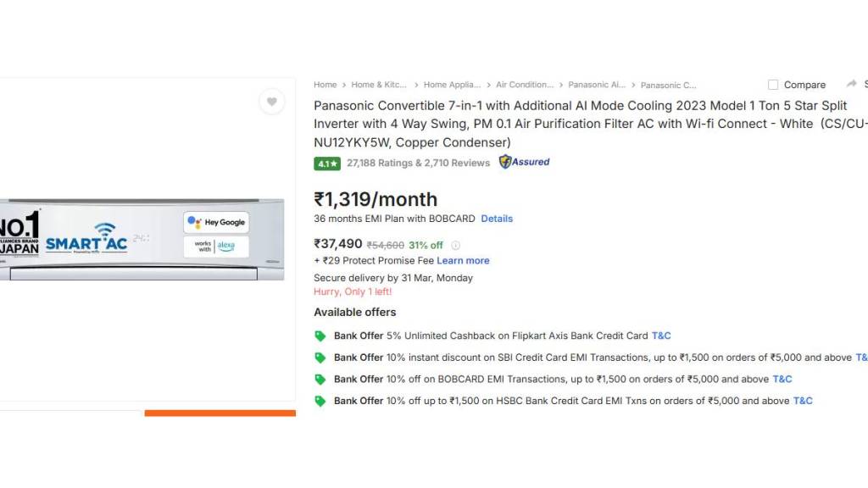
Task: Open T&C for HSBC offer
Action: (x=803, y=401)
